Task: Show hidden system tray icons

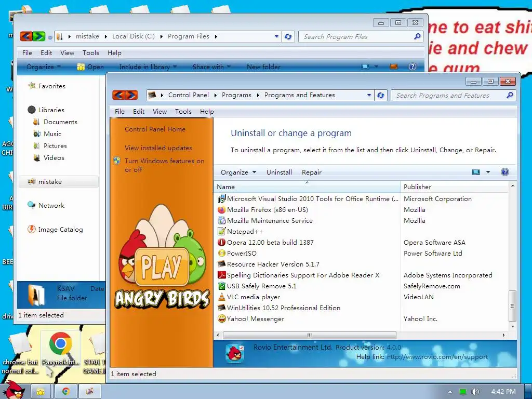Action: 450,392
